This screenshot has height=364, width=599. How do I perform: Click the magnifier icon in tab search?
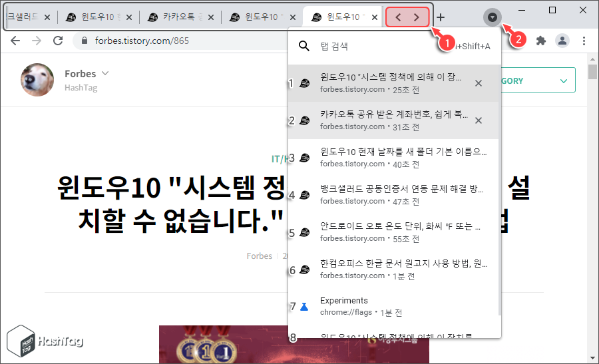click(304, 46)
